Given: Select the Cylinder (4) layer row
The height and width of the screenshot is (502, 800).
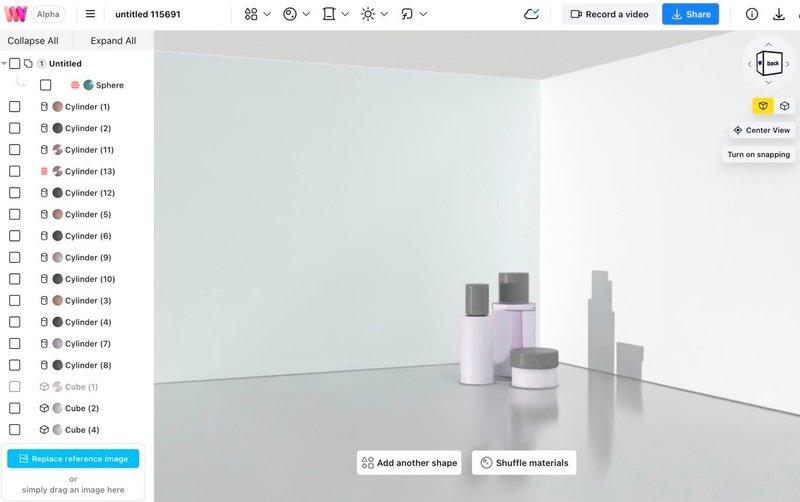Looking at the screenshot, I should 77,322.
